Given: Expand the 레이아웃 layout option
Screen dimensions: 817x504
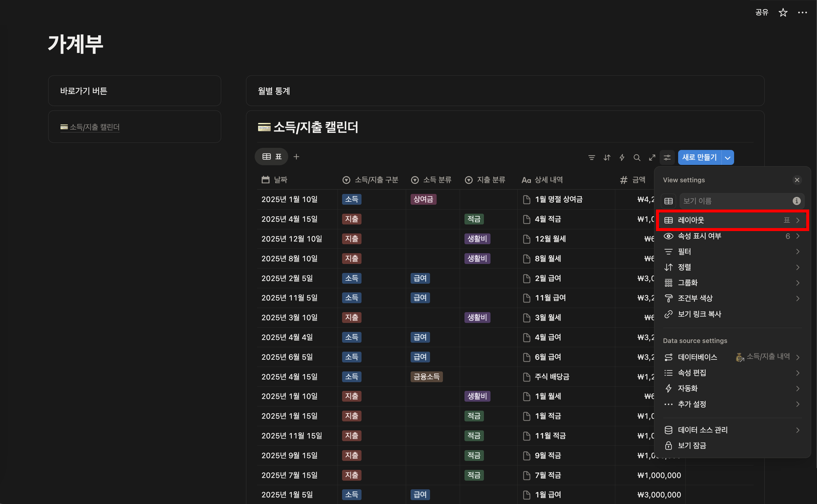Looking at the screenshot, I should pyautogui.click(x=732, y=220).
